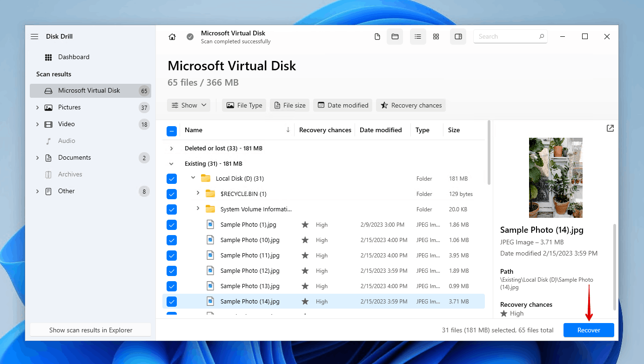The width and height of the screenshot is (644, 364).
Task: Uncheck Sample Photo (11).jpg checkbox
Action: tap(172, 256)
